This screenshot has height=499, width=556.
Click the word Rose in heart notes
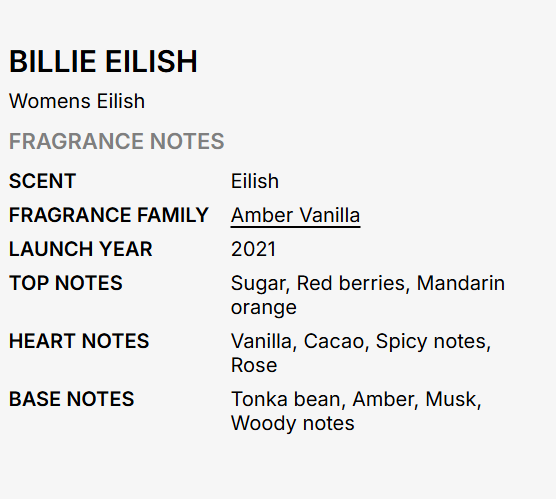[x=254, y=365]
